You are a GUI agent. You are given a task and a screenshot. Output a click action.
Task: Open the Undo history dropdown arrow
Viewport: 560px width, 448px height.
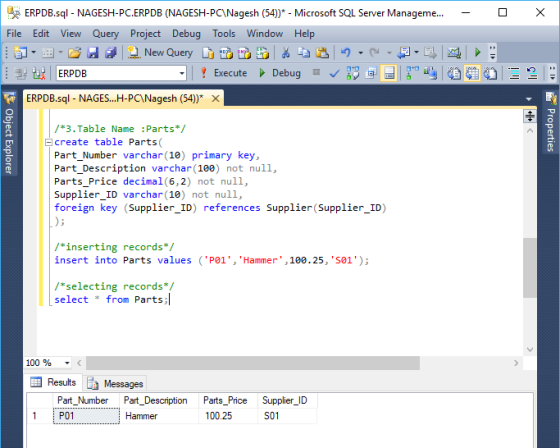(x=361, y=53)
